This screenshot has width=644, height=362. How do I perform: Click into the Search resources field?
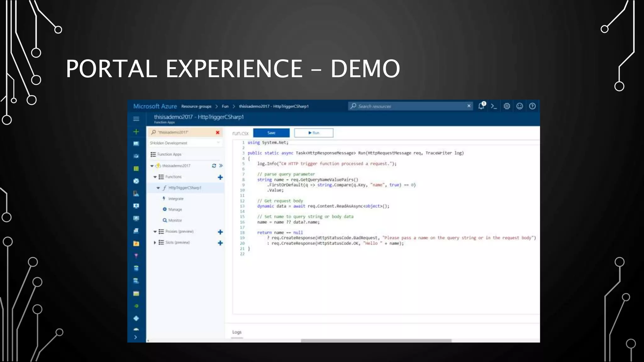click(x=410, y=106)
